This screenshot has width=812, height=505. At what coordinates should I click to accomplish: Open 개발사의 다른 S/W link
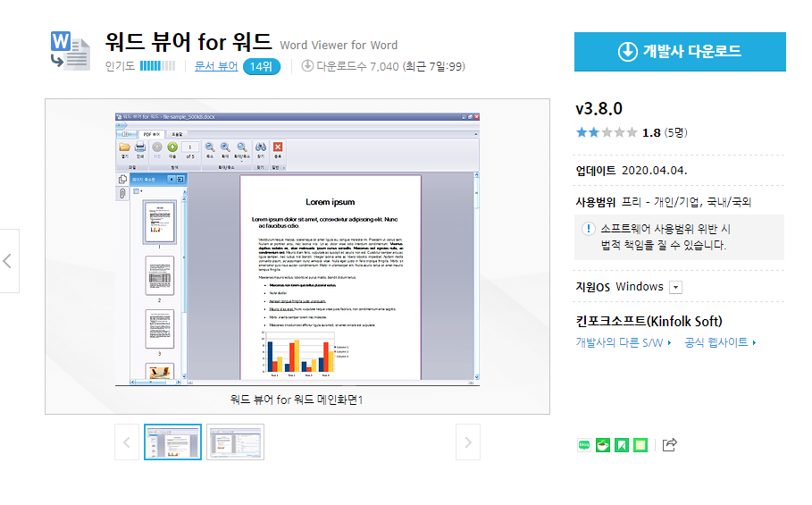624,342
